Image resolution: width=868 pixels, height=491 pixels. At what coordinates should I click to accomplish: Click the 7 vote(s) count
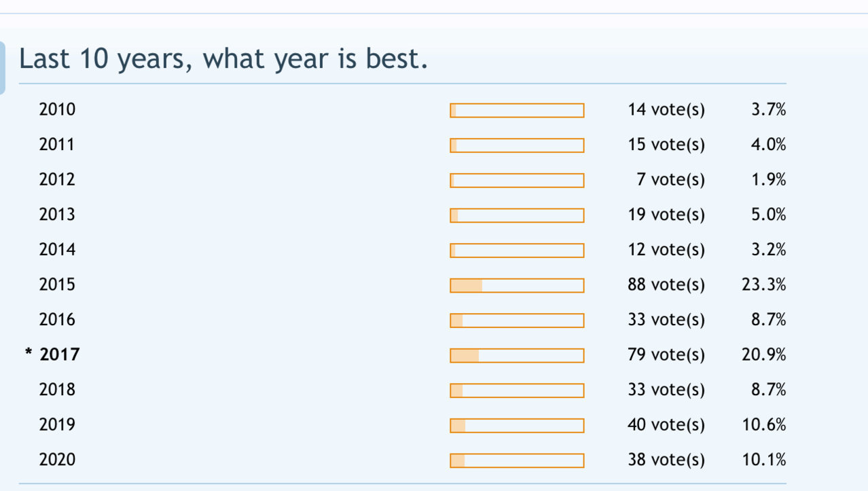(671, 180)
